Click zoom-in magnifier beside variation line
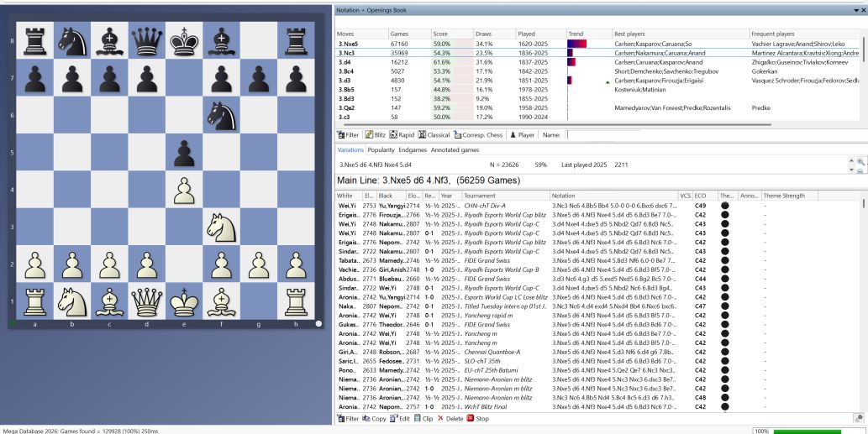This screenshot has width=868, height=434. [860, 160]
